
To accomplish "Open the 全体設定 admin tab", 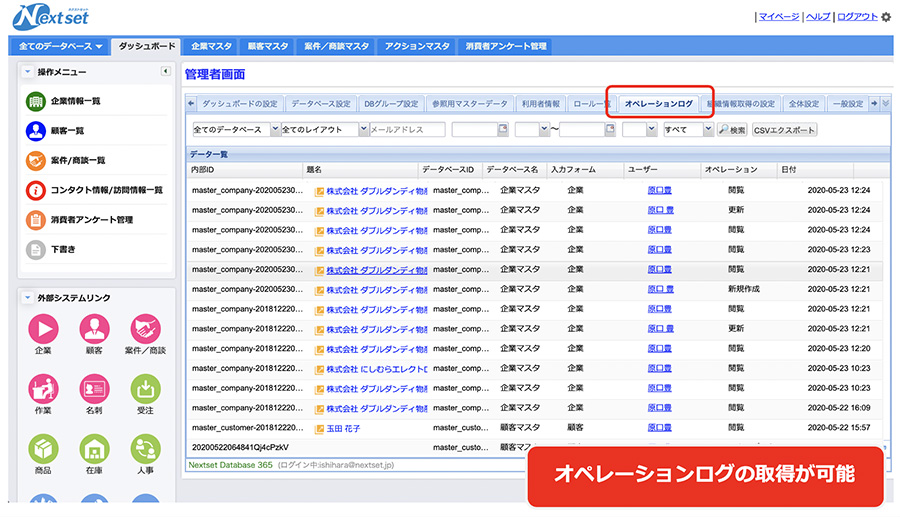I will [x=804, y=104].
